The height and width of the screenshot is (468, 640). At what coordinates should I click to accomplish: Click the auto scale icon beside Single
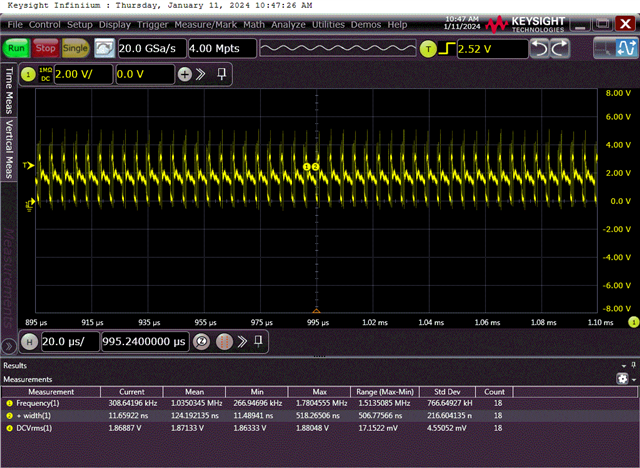tap(104, 48)
